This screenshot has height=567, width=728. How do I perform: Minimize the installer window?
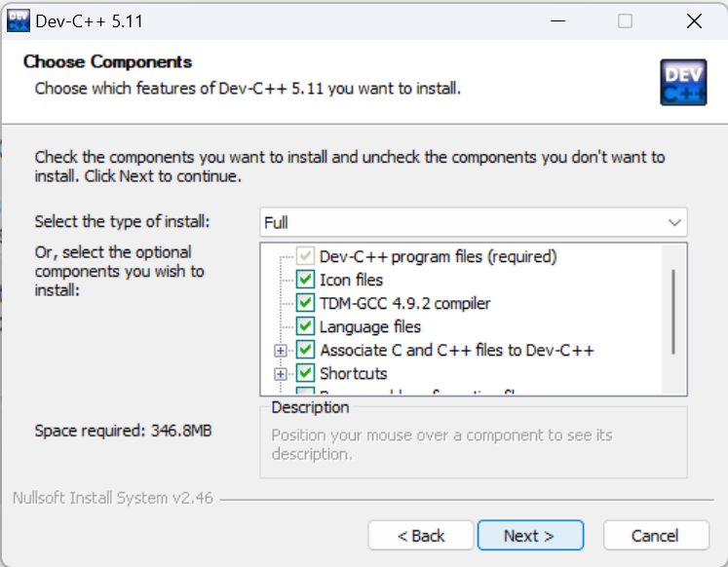coord(557,20)
